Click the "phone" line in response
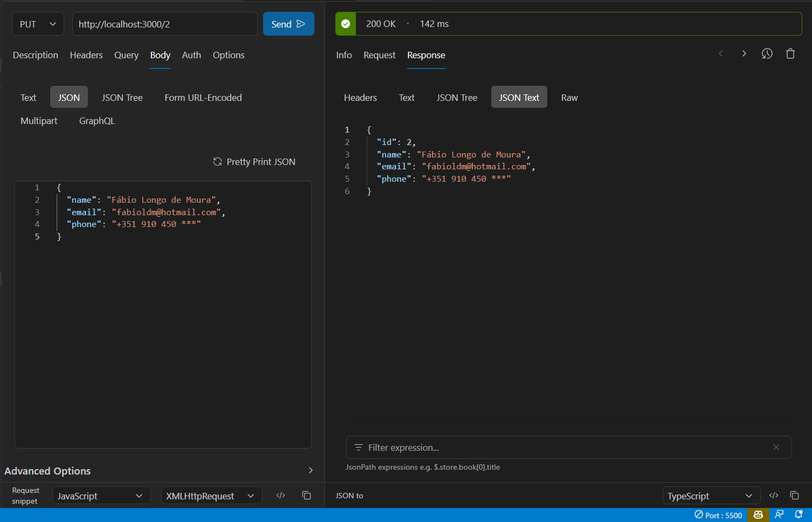This screenshot has height=522, width=812. (x=443, y=178)
